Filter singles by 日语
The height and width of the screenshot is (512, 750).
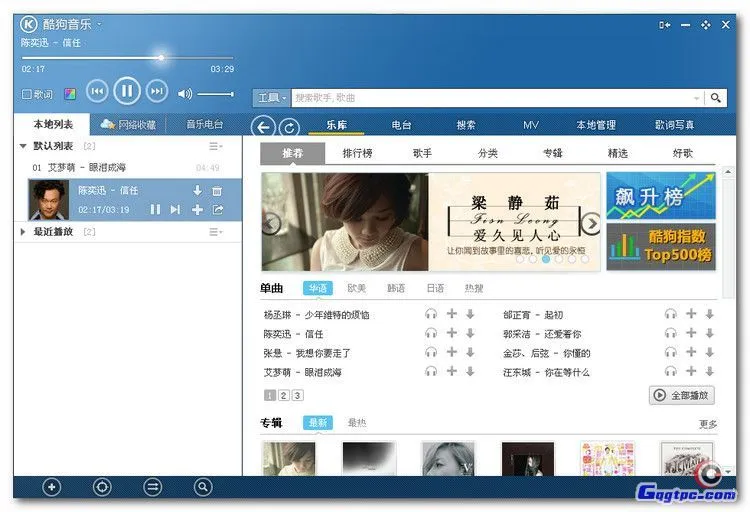[435, 288]
